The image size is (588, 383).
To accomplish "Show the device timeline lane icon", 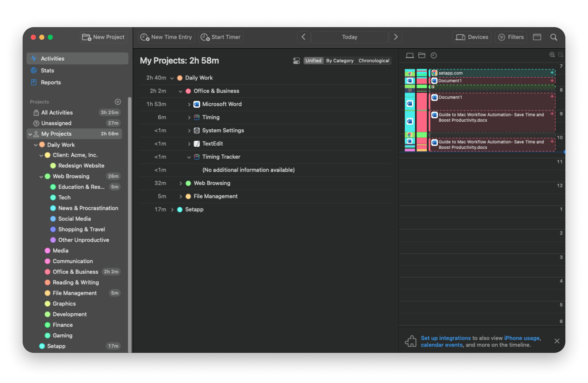I will (410, 55).
